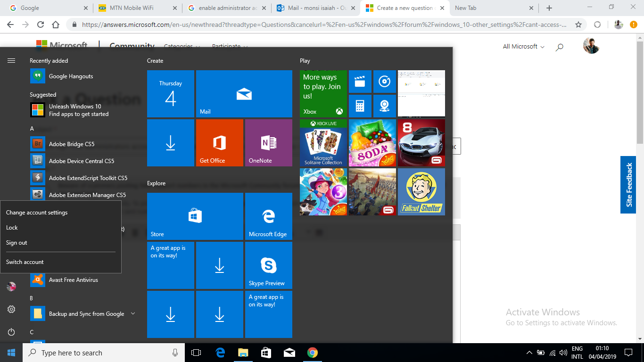Select Switch account option
This screenshot has height=362, width=644.
point(25,262)
